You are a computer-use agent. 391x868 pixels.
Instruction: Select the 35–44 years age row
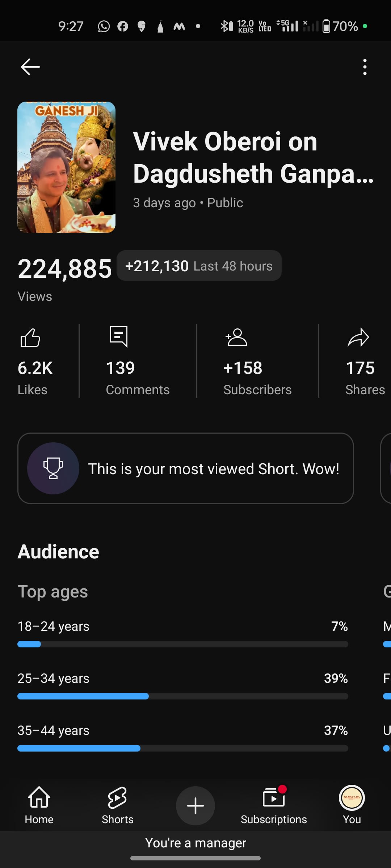click(182, 731)
